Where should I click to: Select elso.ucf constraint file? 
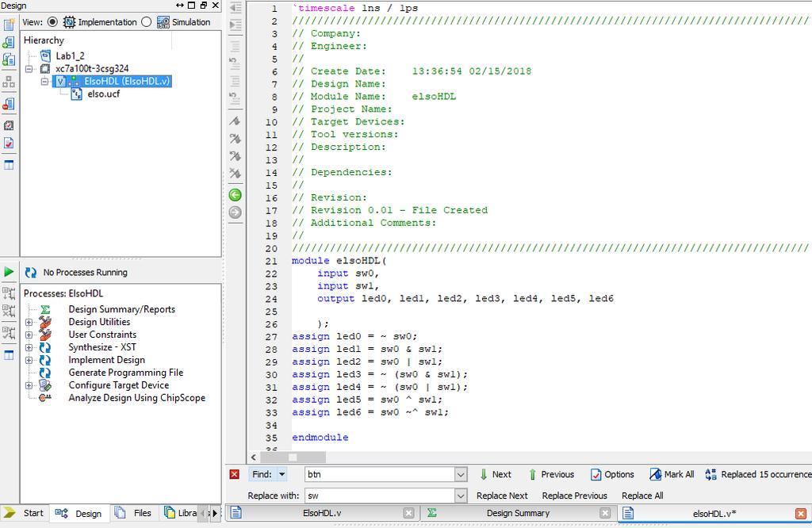pyautogui.click(x=104, y=94)
